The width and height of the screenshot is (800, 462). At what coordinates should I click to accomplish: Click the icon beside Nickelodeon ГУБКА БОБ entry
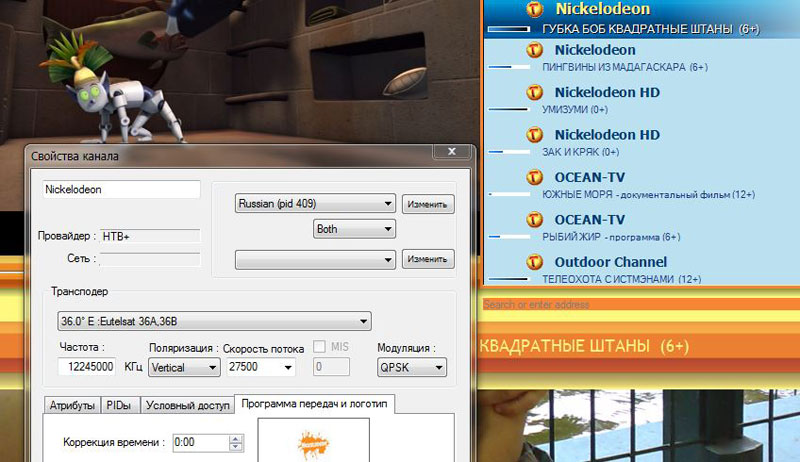pyautogui.click(x=535, y=9)
